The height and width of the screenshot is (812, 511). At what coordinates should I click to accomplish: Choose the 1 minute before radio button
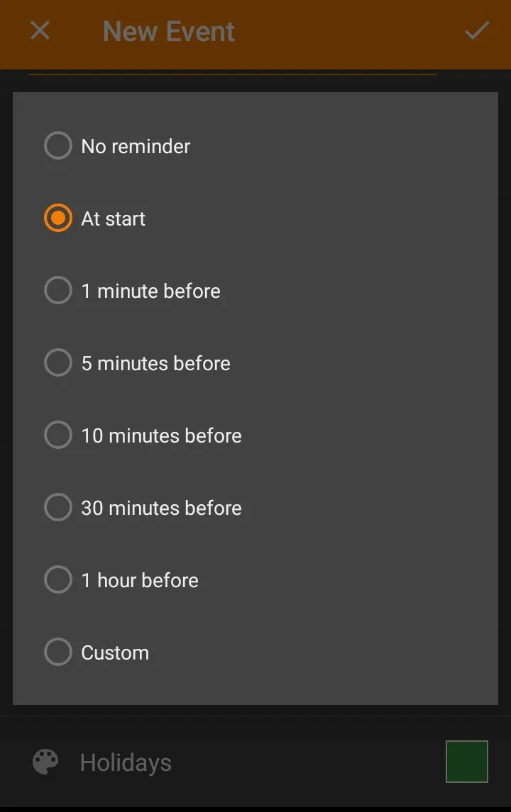pyautogui.click(x=58, y=290)
